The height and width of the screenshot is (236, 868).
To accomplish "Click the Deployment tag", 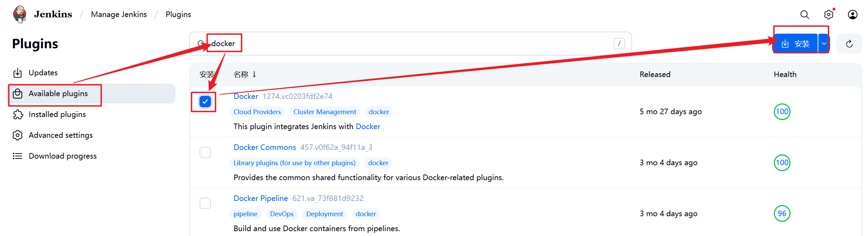I will point(325,214).
